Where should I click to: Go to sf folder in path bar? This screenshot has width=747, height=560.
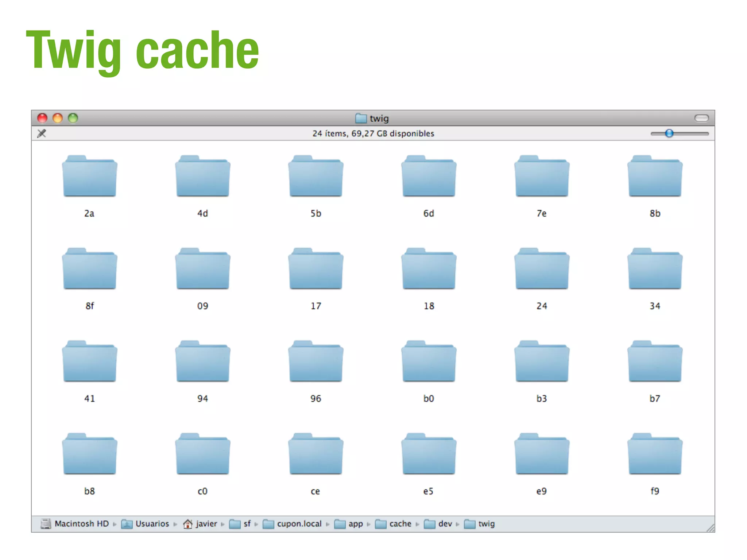click(240, 524)
